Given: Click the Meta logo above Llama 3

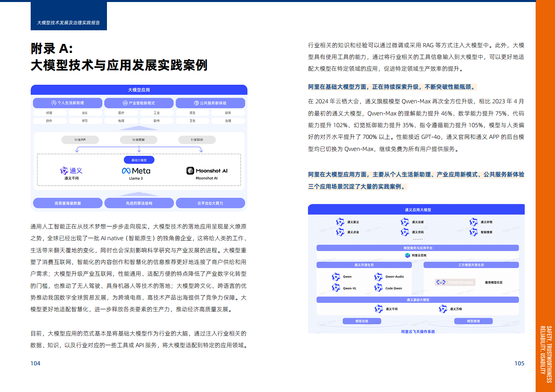Looking at the screenshot, I should tap(136, 171).
